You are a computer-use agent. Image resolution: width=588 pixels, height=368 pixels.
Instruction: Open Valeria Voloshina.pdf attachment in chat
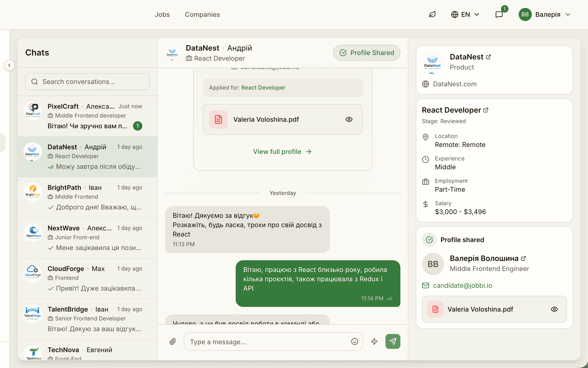pyautogui.click(x=282, y=119)
